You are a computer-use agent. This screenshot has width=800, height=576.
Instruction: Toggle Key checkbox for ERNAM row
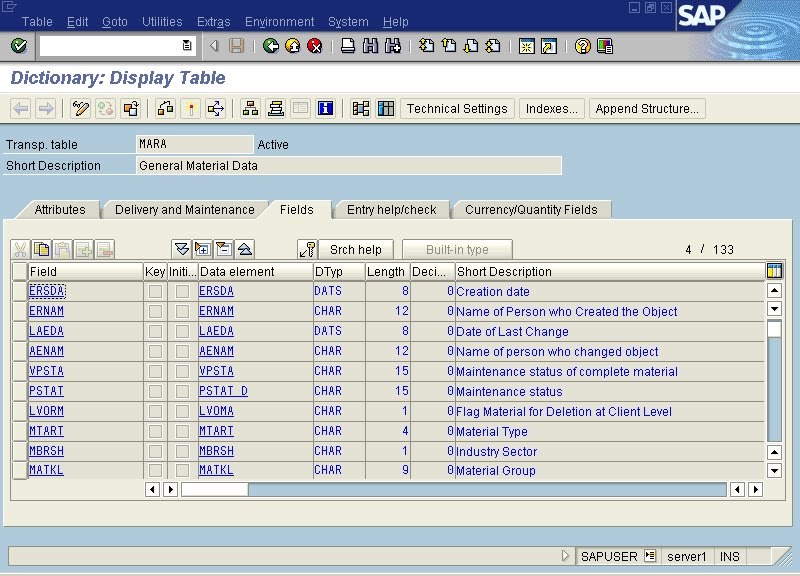click(155, 311)
